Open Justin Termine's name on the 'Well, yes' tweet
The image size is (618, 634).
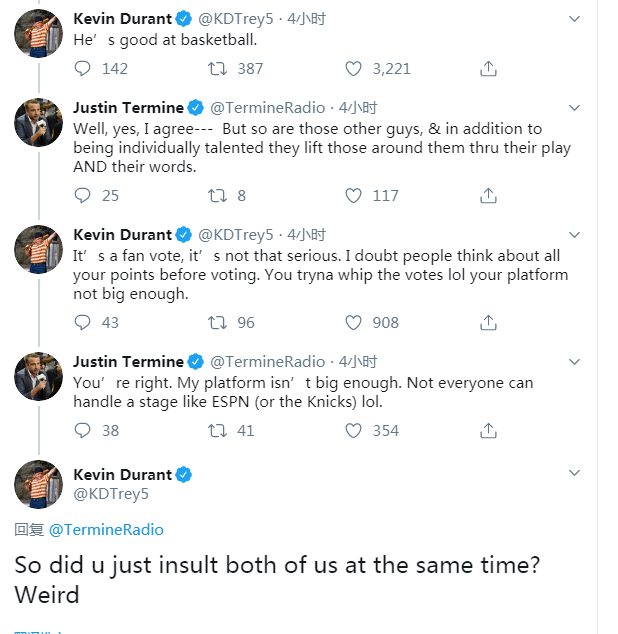click(128, 107)
